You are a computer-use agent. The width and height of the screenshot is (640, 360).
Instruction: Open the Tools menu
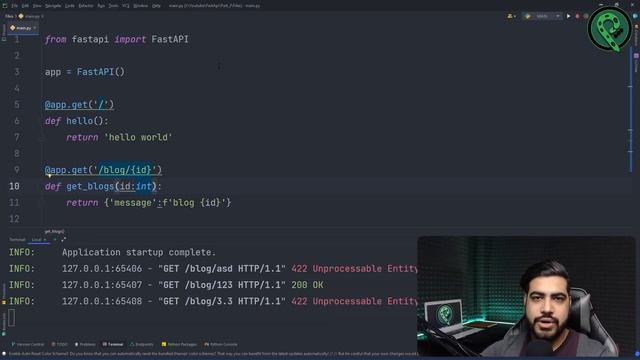[x=113, y=6]
